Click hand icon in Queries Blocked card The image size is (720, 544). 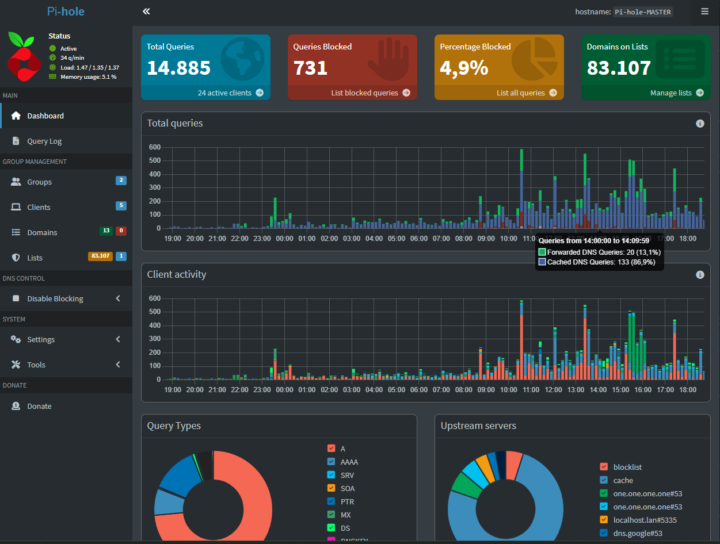pyautogui.click(x=389, y=59)
